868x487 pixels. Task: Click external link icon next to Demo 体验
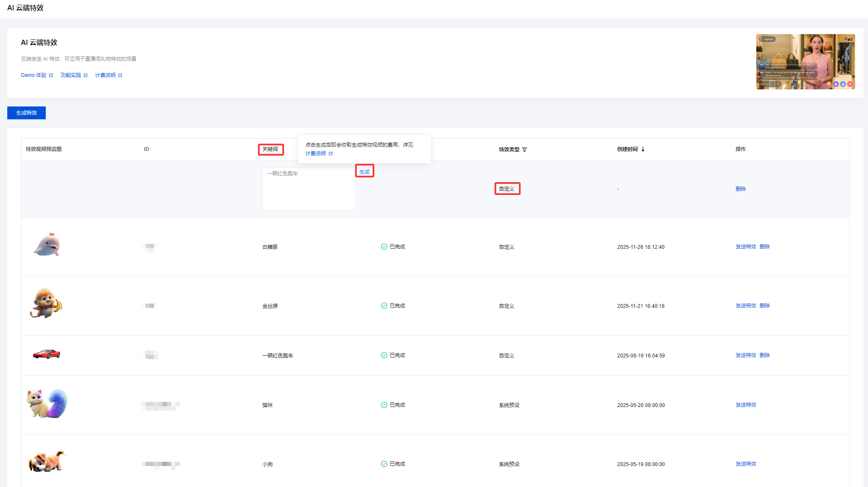(51, 75)
